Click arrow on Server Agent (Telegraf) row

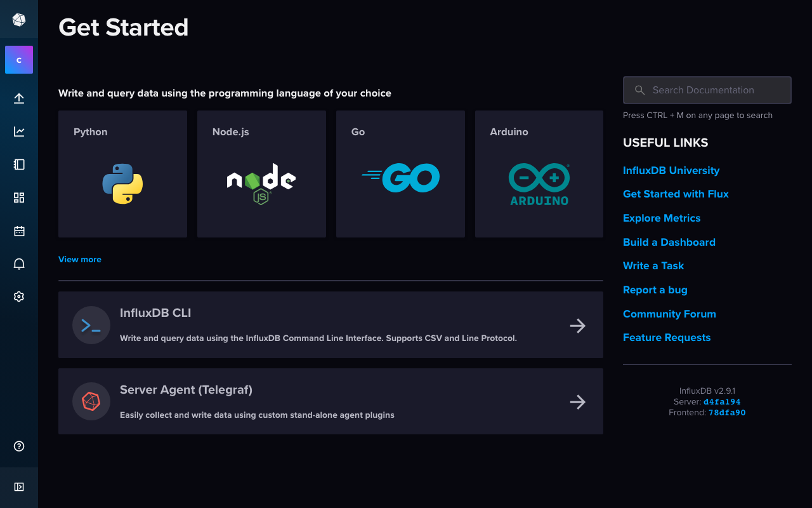pyautogui.click(x=577, y=402)
